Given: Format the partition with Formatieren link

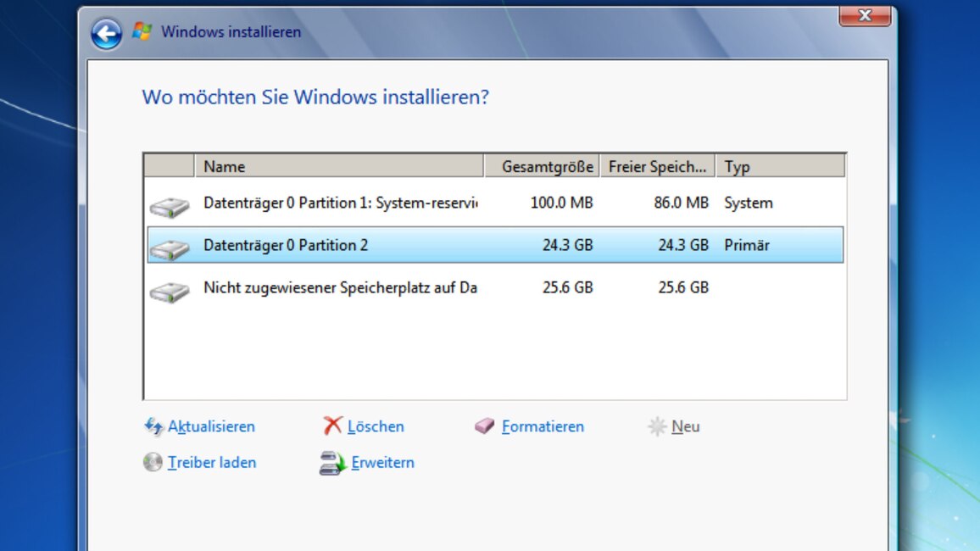Looking at the screenshot, I should pos(543,426).
